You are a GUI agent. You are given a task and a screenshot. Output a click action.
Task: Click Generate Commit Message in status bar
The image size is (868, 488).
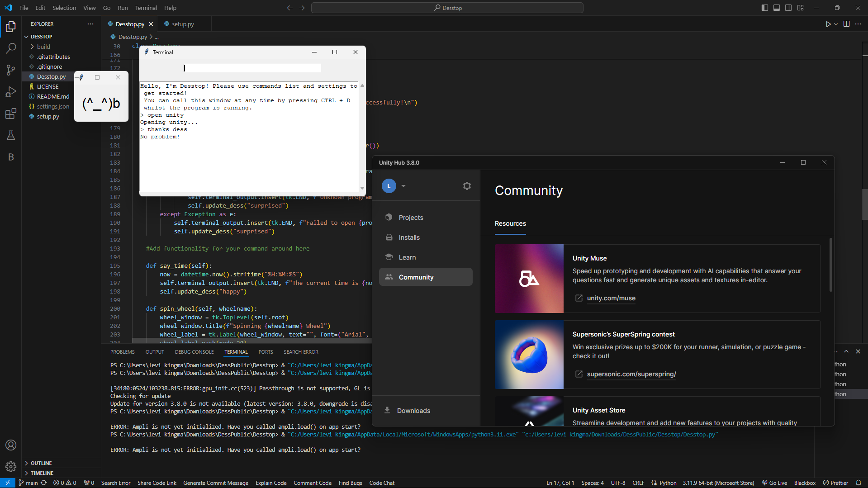(x=216, y=483)
